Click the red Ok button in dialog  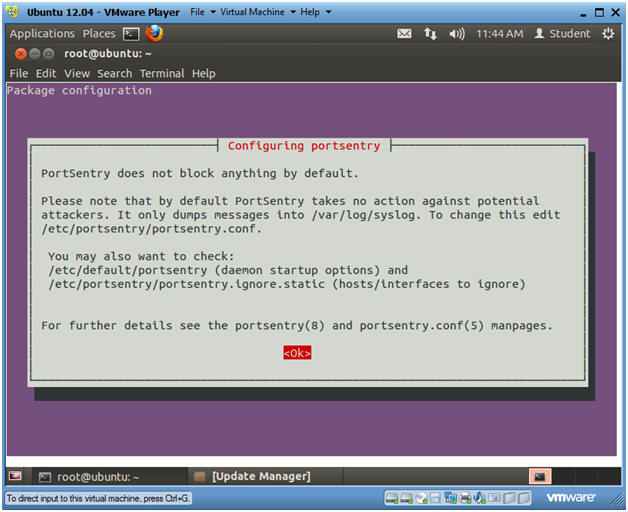click(x=297, y=353)
